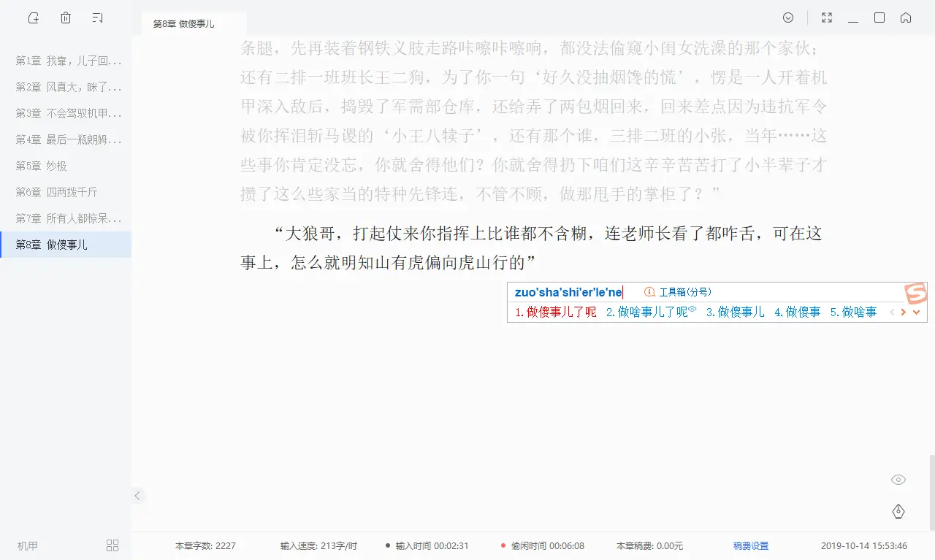
Task: Select chapter 第8章 做傻事儿 in sidebar
Action: coord(66,245)
